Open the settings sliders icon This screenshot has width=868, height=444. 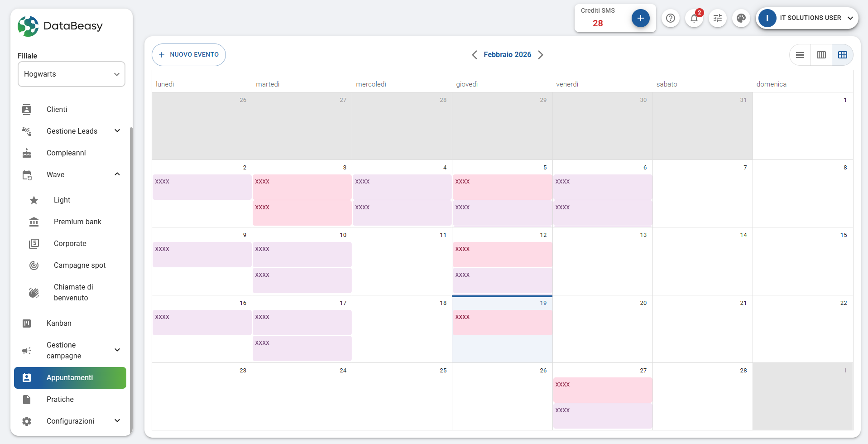point(718,18)
